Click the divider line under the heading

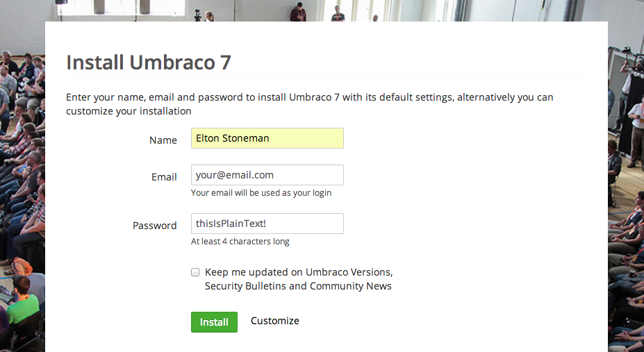pyautogui.click(x=326, y=76)
